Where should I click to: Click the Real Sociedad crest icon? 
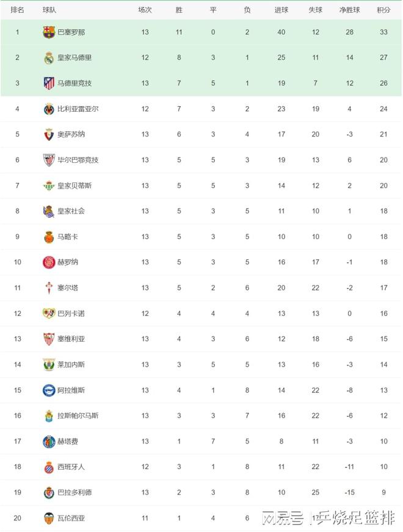coord(49,211)
